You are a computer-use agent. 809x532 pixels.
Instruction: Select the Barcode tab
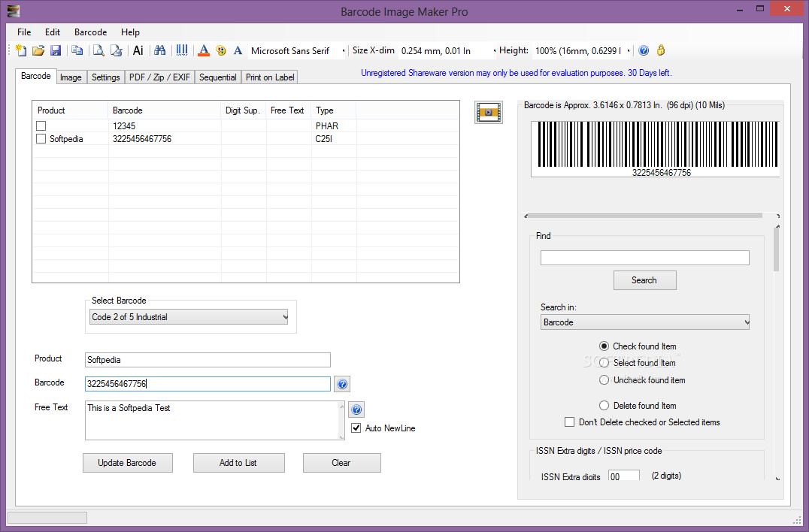(x=35, y=76)
